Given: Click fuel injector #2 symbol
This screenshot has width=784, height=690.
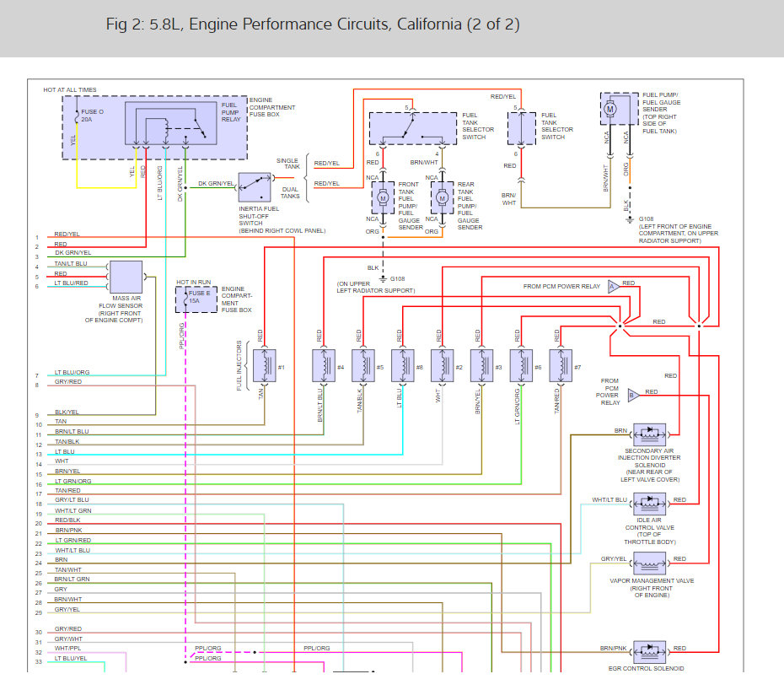Looking at the screenshot, I should [x=442, y=366].
